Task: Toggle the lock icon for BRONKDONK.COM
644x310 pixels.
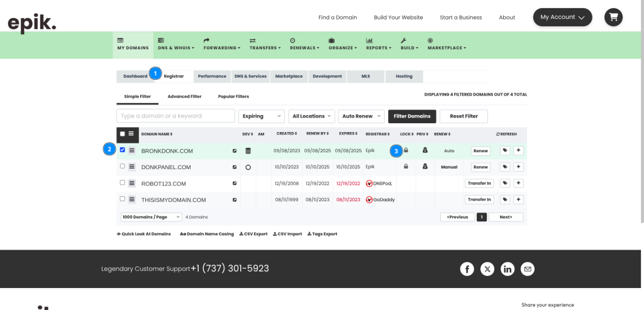Action: coord(406,150)
